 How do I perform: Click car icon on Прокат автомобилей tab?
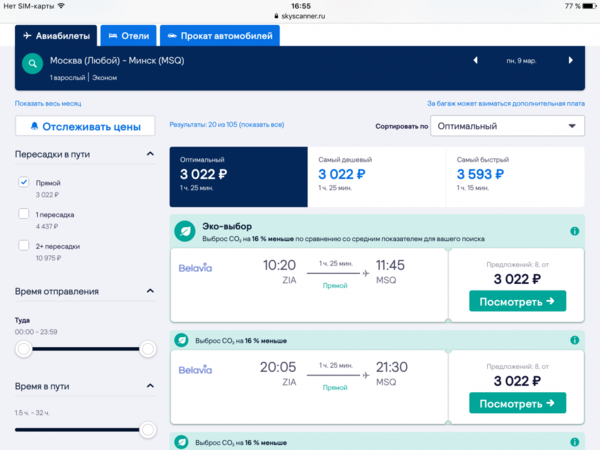(x=172, y=36)
